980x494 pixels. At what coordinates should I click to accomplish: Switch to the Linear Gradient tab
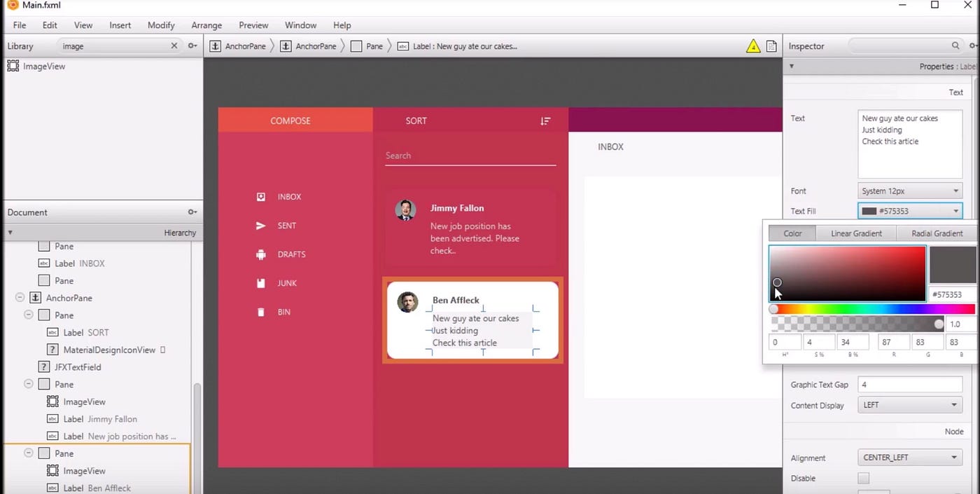[x=855, y=233]
